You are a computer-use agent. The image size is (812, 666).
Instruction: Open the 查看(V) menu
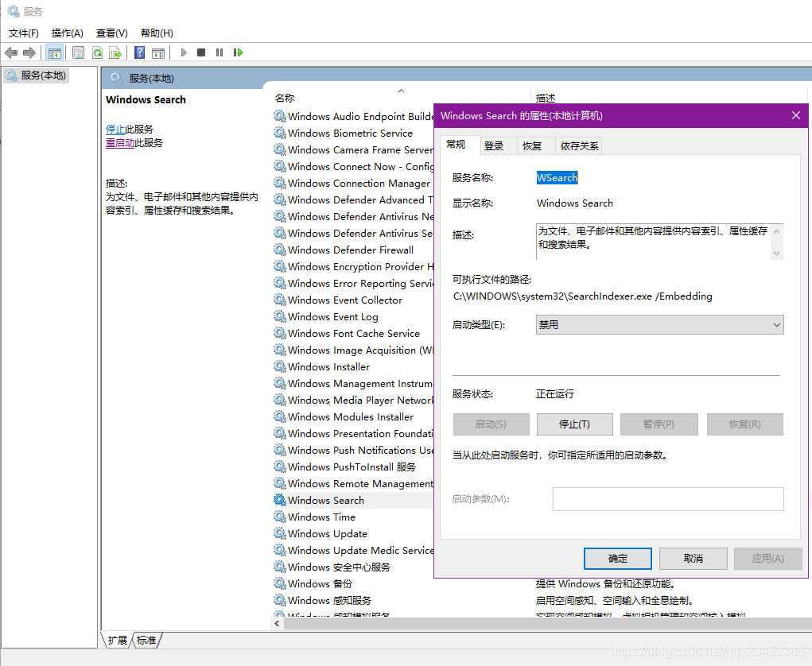coord(112,33)
